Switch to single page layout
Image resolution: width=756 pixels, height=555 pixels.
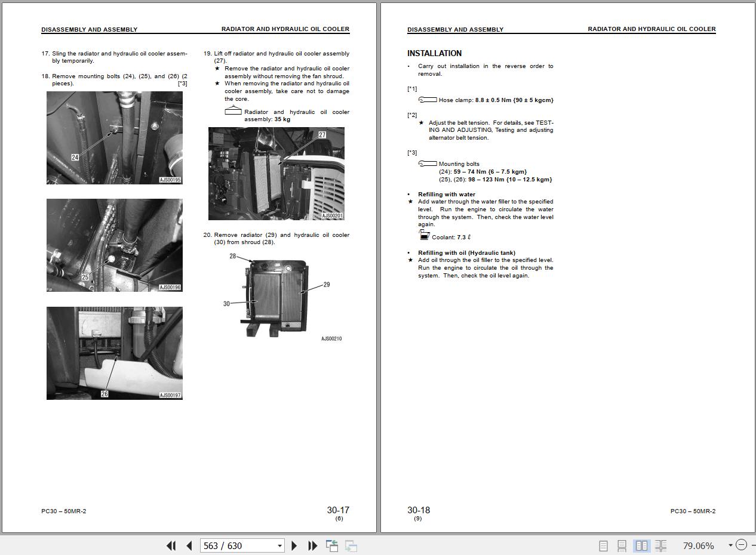pyautogui.click(x=603, y=545)
